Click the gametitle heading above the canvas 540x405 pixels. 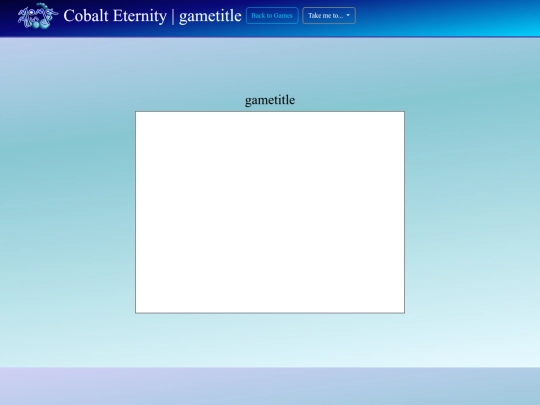(270, 100)
